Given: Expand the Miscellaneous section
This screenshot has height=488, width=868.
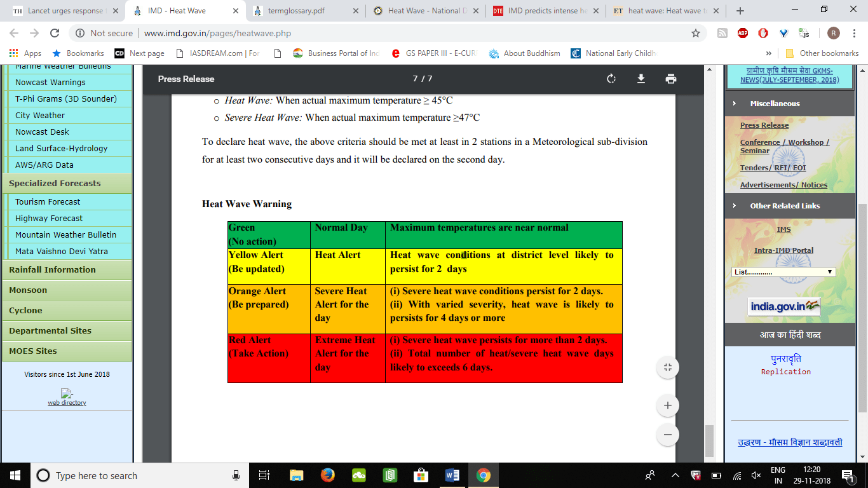Looking at the screenshot, I should 775,103.
